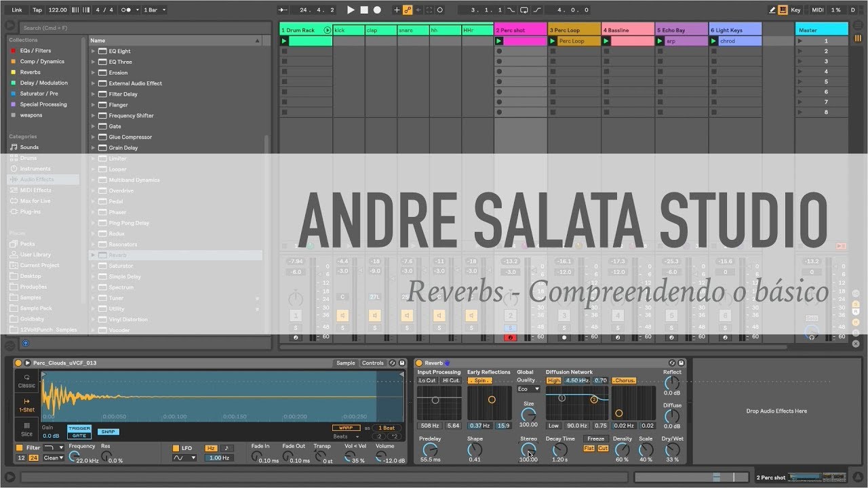Click the Reverb Freeze button

pyautogui.click(x=596, y=439)
